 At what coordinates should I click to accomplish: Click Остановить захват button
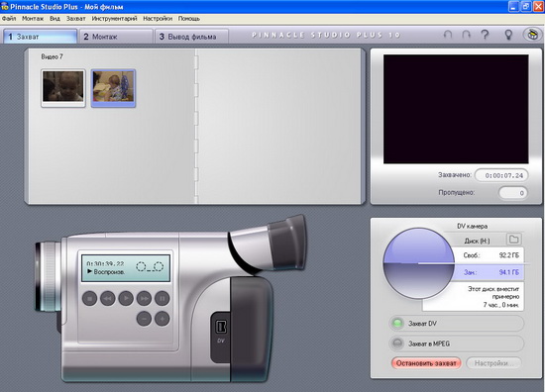pyautogui.click(x=426, y=363)
